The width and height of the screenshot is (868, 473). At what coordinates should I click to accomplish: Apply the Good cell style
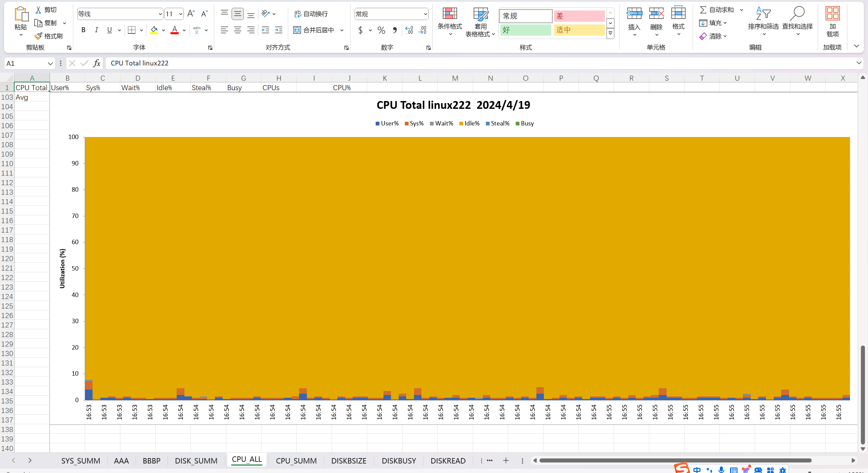525,30
